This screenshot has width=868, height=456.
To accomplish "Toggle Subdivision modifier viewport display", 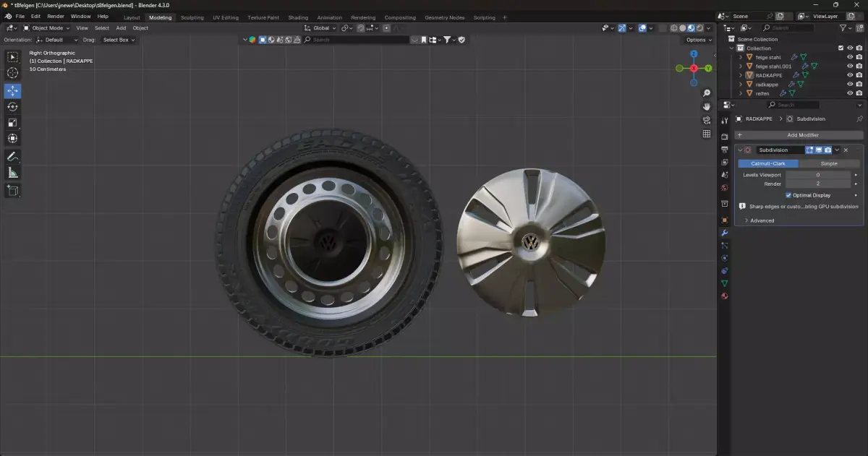I will [x=819, y=150].
